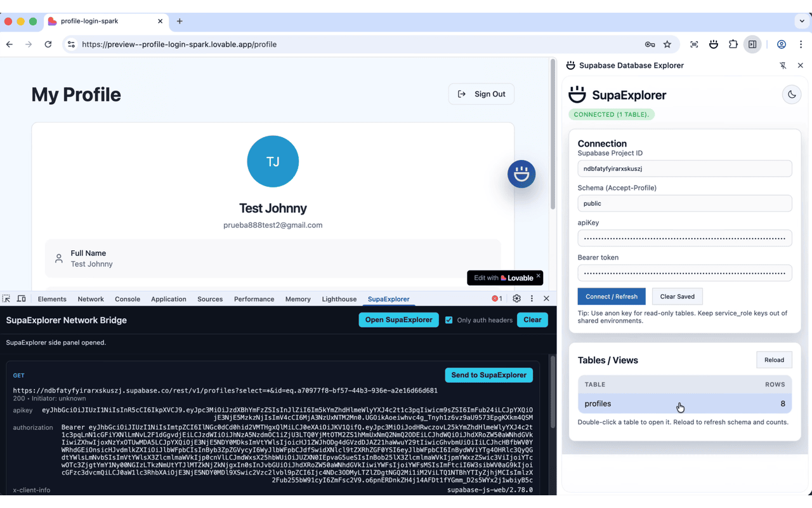Switch to the Sources tab

[x=210, y=299]
